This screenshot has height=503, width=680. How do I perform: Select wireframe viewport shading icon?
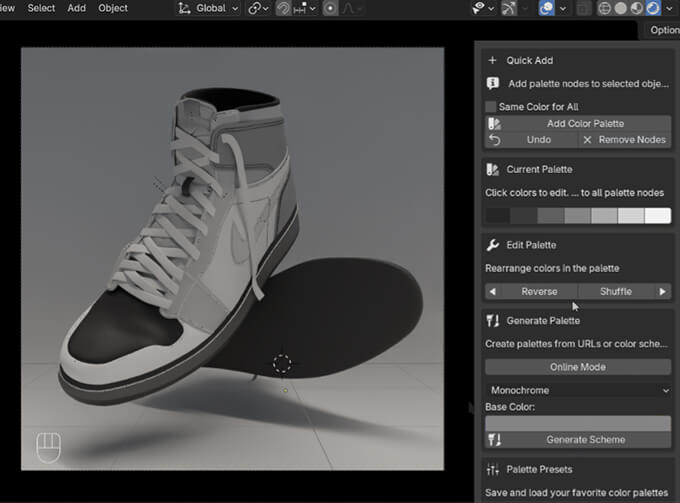pyautogui.click(x=603, y=8)
